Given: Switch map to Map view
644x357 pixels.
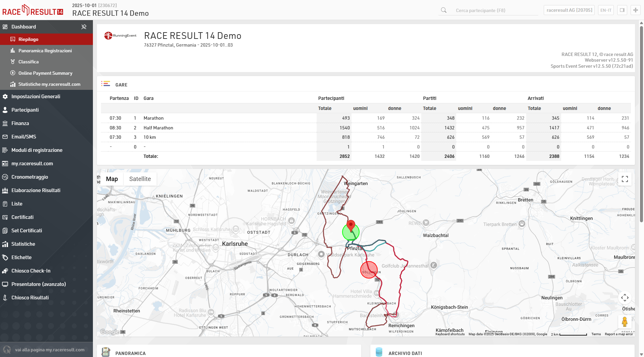Looking at the screenshot, I should click(112, 179).
